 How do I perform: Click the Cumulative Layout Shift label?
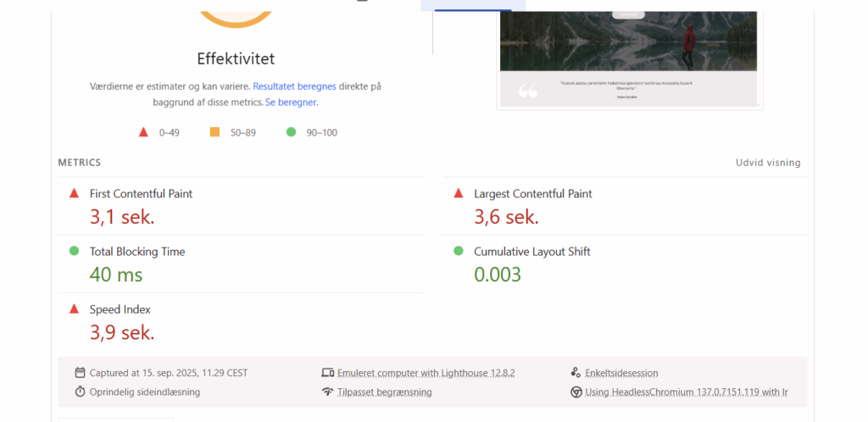pyautogui.click(x=532, y=252)
